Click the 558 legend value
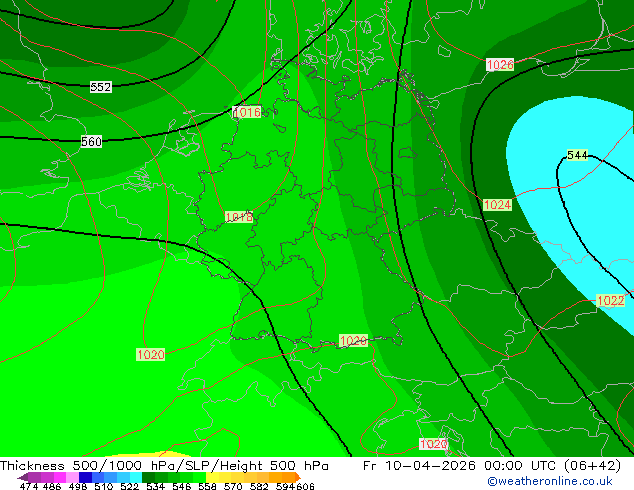Viewport: 634px width, 490px height. (x=207, y=486)
